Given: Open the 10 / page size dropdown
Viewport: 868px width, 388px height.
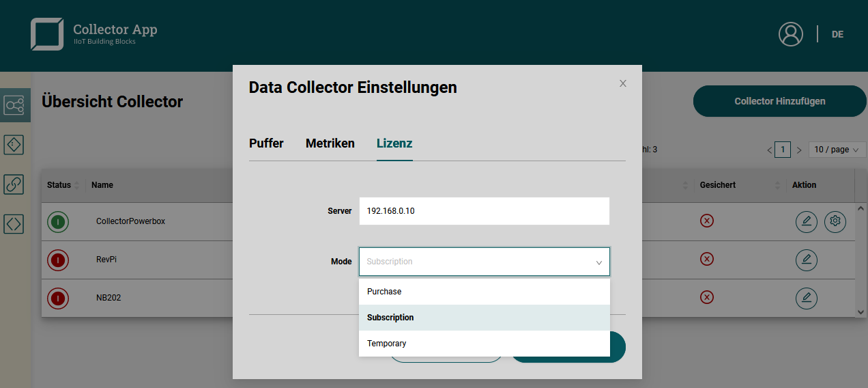Looking at the screenshot, I should [x=837, y=150].
